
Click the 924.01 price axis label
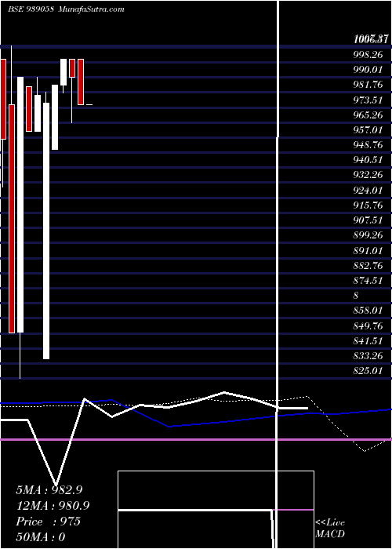368,190
